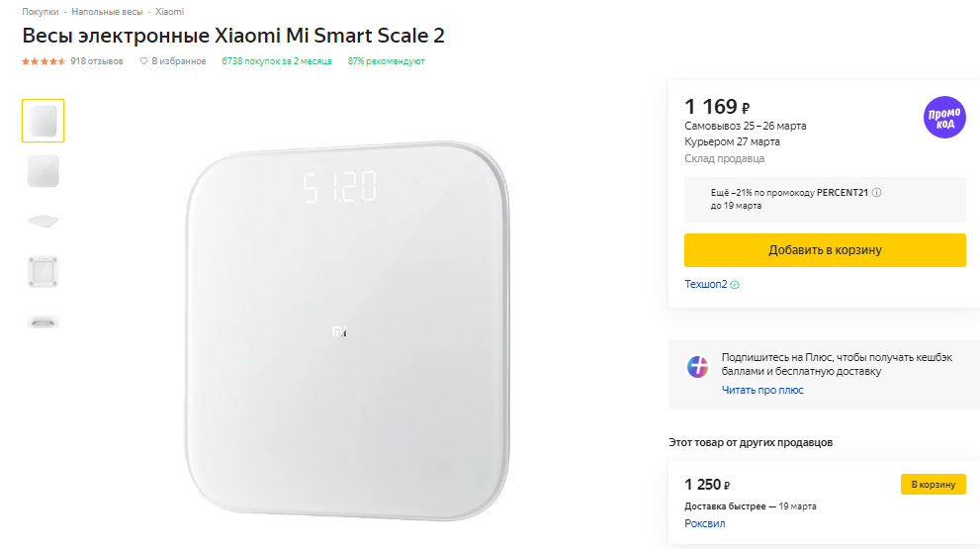Open the last partially visible thumbnail
The height and width of the screenshot is (549, 980).
coord(43,320)
